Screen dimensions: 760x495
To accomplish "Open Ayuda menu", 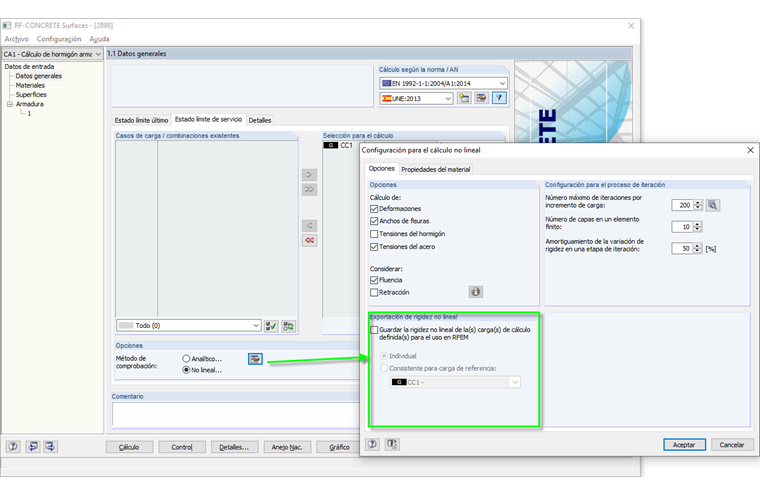I will pyautogui.click(x=99, y=39).
